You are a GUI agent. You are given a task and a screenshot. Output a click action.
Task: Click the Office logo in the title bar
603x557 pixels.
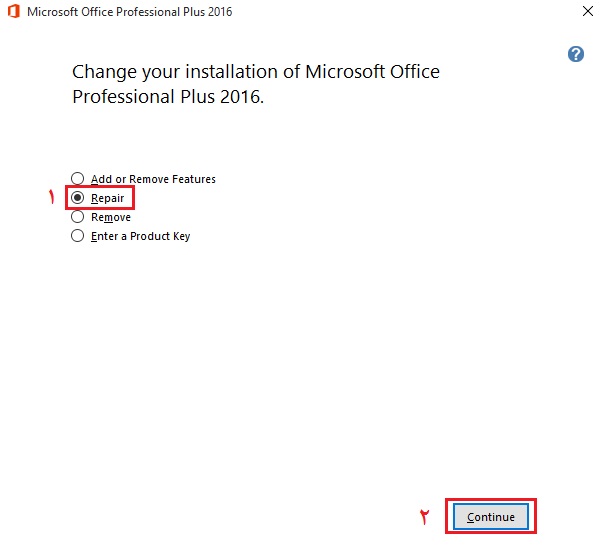click(13, 13)
